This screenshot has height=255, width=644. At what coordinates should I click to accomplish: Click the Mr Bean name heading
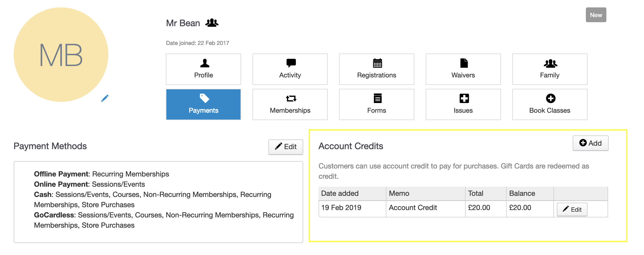click(183, 23)
